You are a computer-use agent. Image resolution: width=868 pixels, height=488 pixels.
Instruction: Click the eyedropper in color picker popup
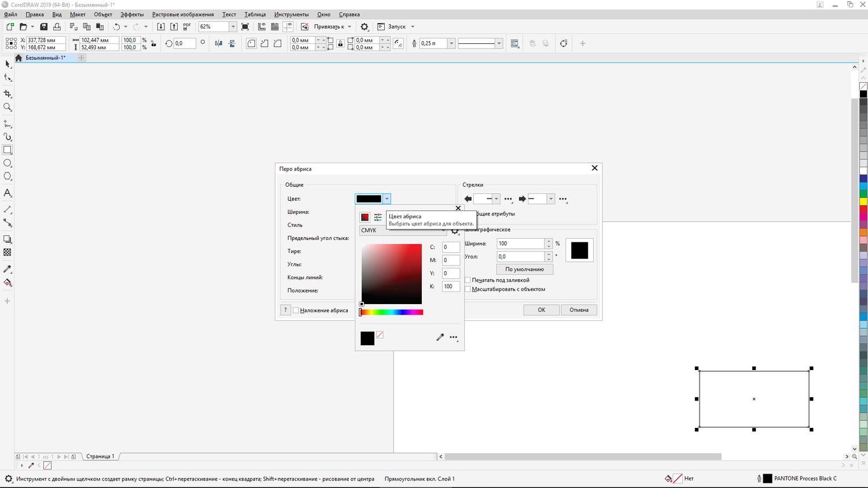[x=440, y=337]
